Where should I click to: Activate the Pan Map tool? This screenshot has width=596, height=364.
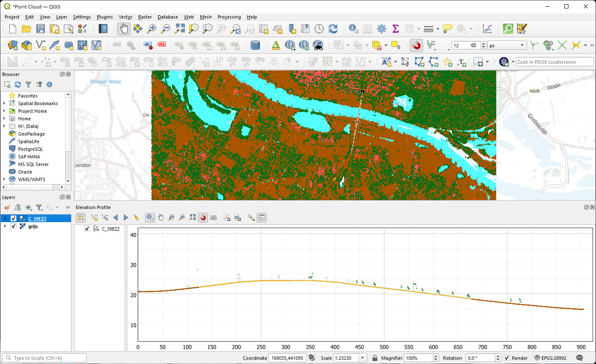point(123,29)
